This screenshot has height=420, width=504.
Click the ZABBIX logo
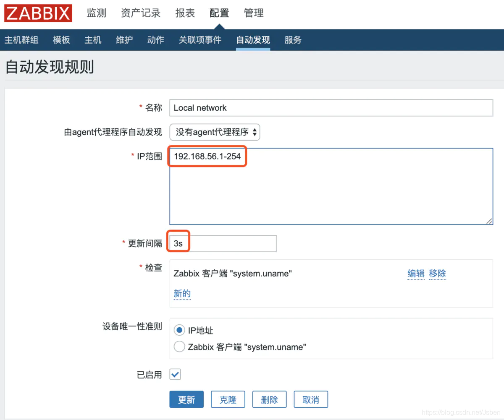point(38,13)
